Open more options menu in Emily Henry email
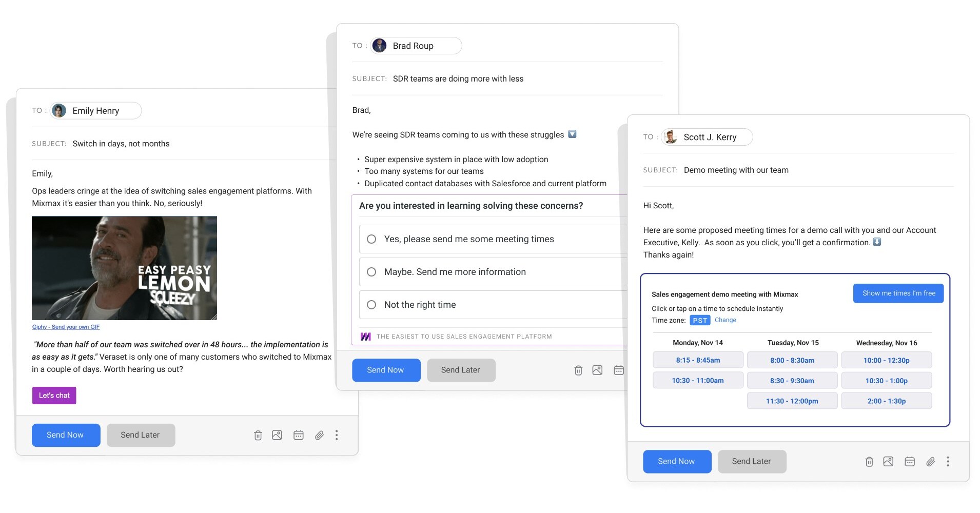The width and height of the screenshot is (980, 513). coord(337,436)
